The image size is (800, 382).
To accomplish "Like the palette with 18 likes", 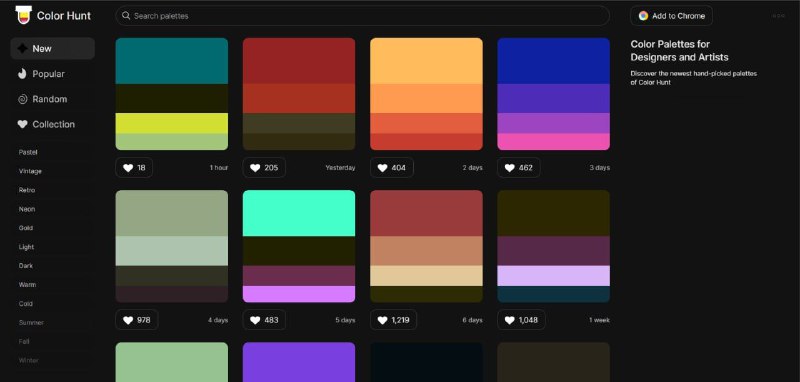I will [x=134, y=168].
